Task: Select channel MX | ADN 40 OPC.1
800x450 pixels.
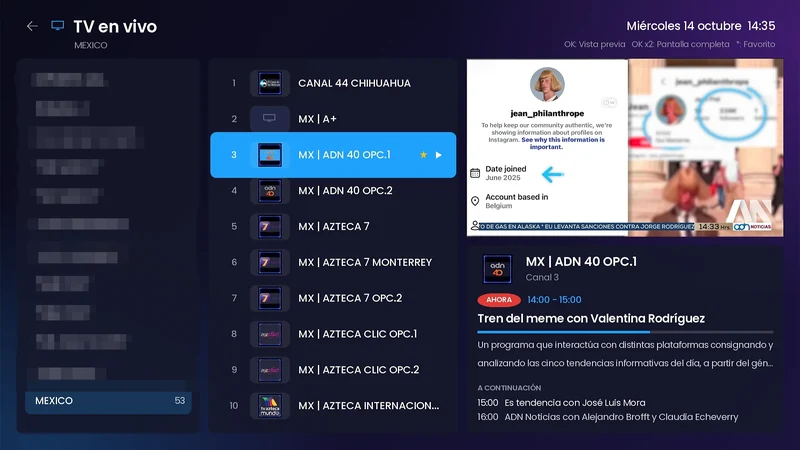Action: 333,155
